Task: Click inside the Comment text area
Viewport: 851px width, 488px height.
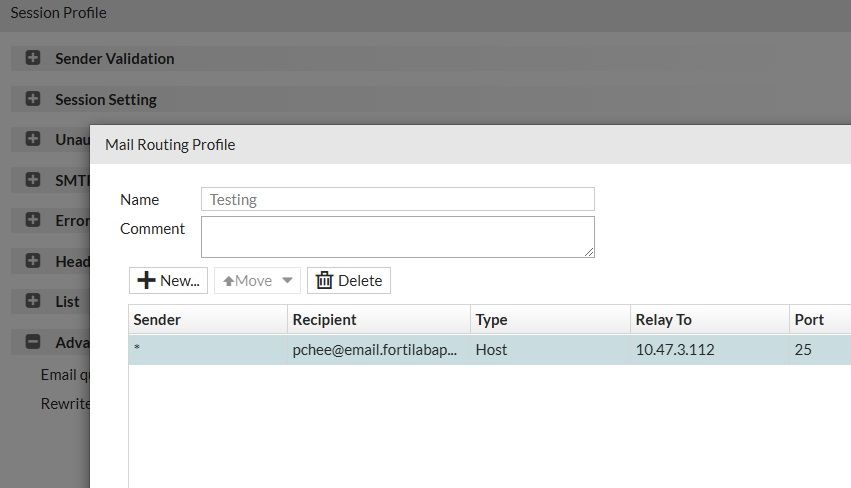Action: coord(397,236)
